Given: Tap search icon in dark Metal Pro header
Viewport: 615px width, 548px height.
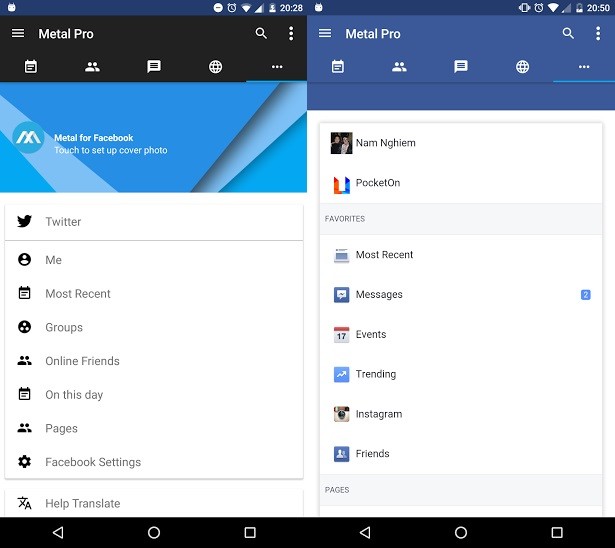Looking at the screenshot, I should point(261,33).
